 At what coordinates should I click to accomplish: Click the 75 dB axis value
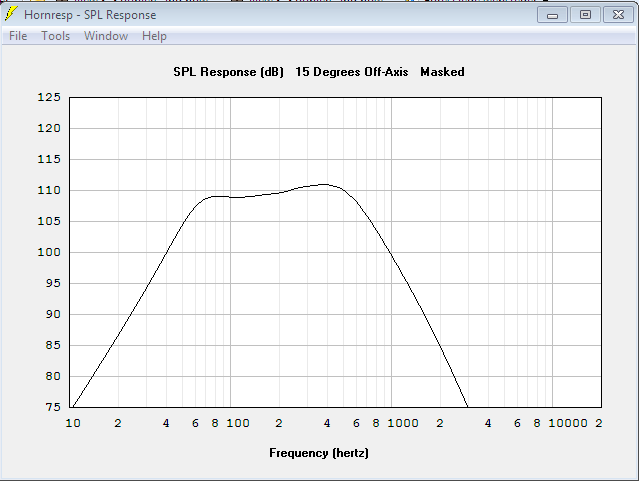pyautogui.click(x=53, y=407)
